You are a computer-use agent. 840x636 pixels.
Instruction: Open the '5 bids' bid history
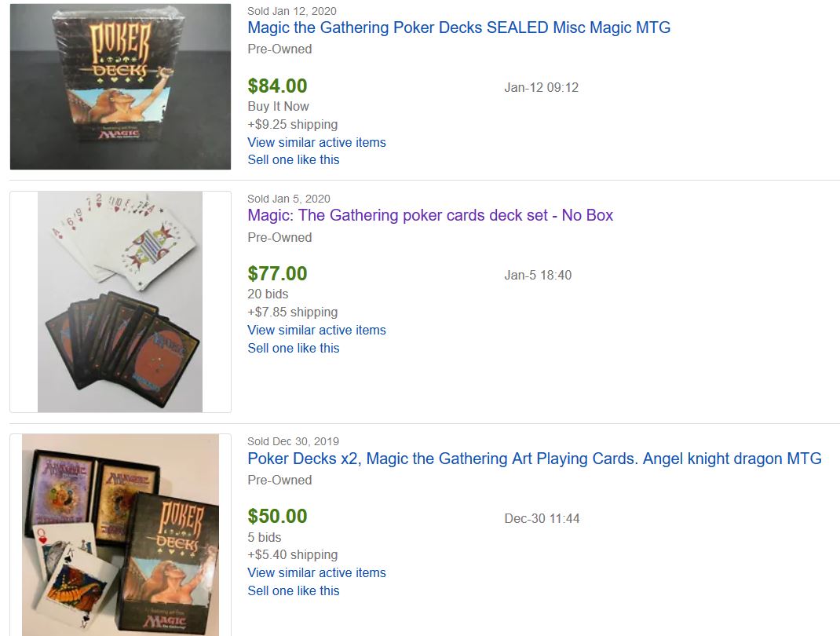point(264,537)
